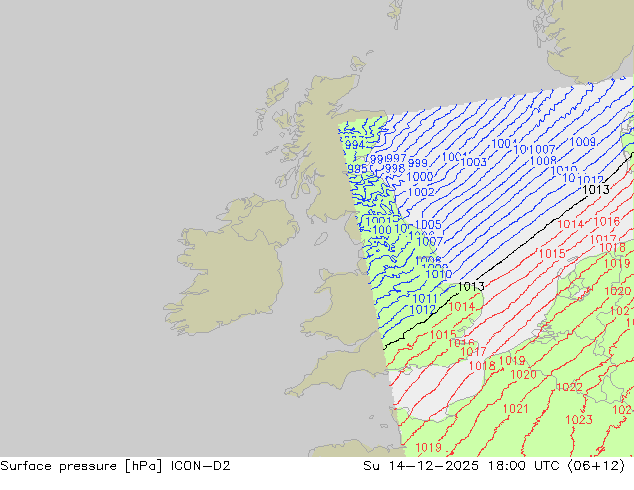Select the red 1022 isobar label
The width and height of the screenshot is (634, 490).
[569, 387]
